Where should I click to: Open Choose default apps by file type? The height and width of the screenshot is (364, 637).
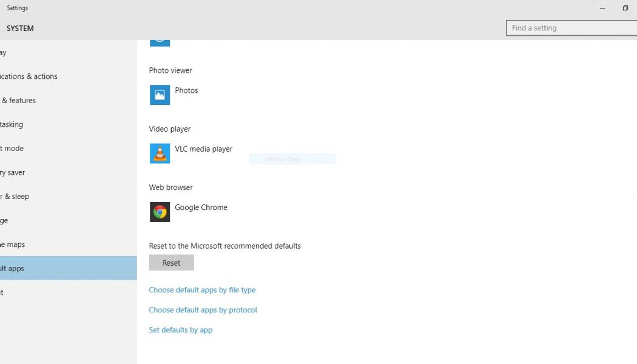pos(202,290)
